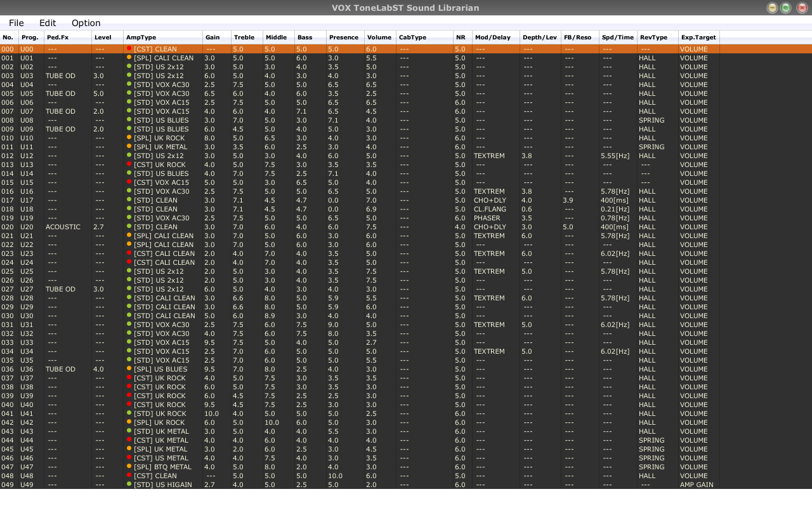Click the Ped.Fx column header
Image resolution: width=812 pixels, height=508 pixels.
(68, 37)
